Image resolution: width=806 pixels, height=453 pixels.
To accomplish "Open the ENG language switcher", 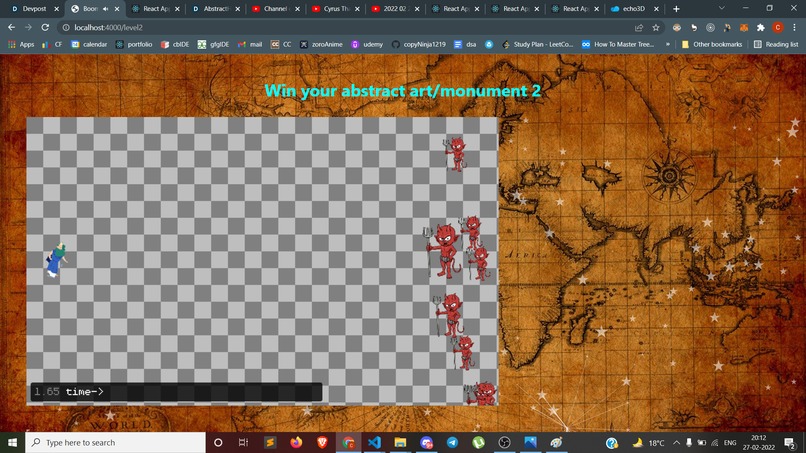I will tap(729, 443).
